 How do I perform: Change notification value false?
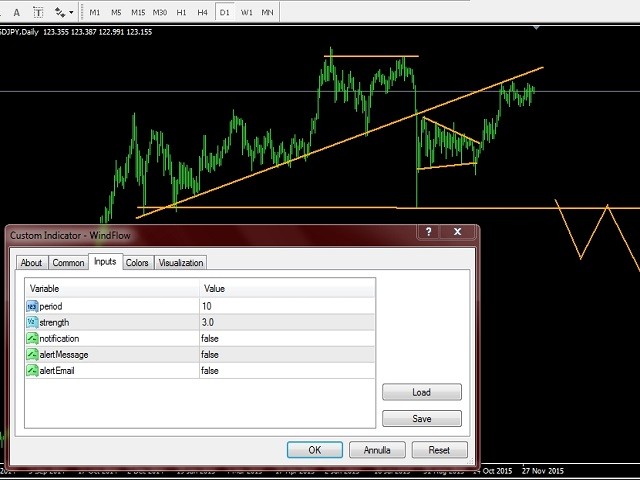click(x=287, y=338)
